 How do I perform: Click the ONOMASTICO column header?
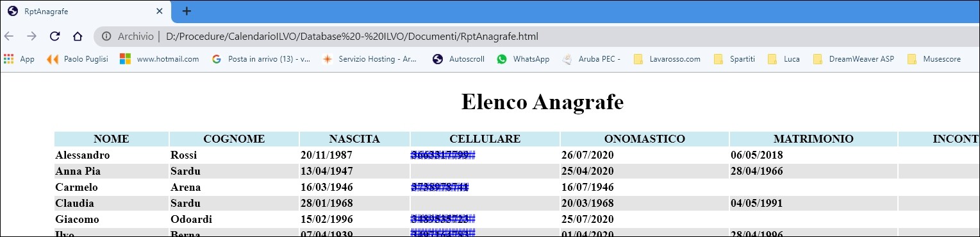[645, 139]
